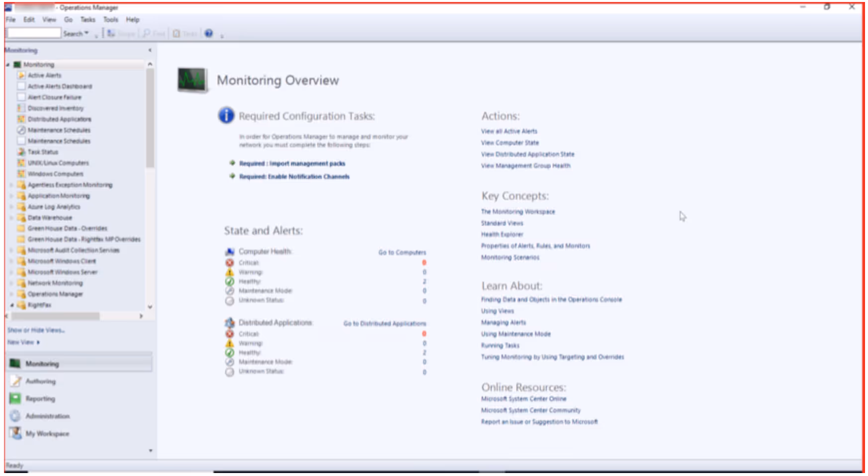Click Green House Data - Rightfax MP Overrides folder icon
The height and width of the screenshot is (476, 868).
click(21, 239)
